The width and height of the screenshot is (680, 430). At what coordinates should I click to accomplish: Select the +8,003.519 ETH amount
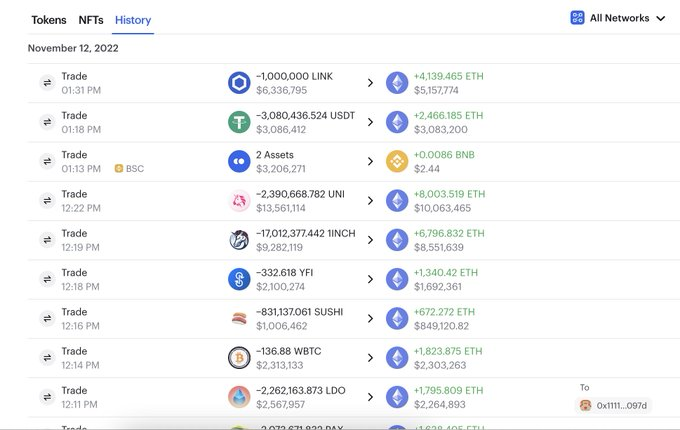click(x=449, y=194)
